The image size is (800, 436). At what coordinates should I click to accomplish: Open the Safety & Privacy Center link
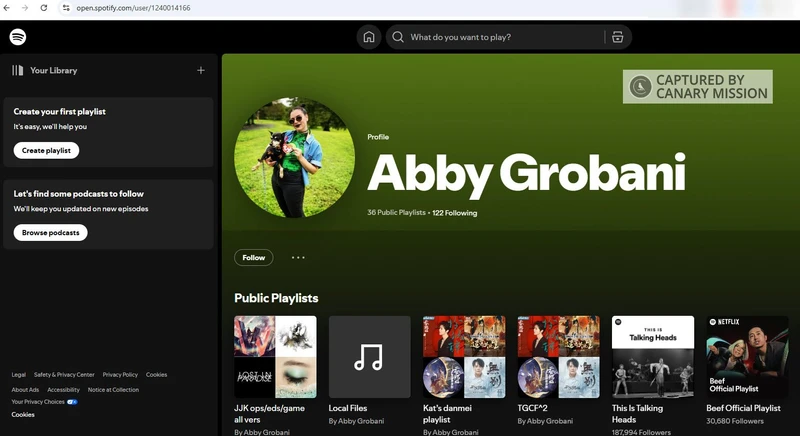[x=64, y=375]
